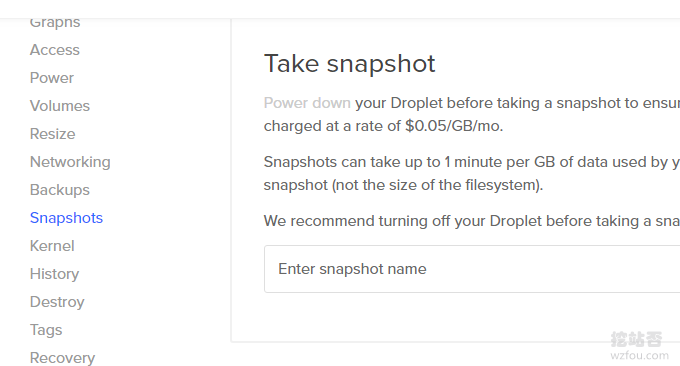Go to the Destroy section
This screenshot has width=680, height=366.
click(57, 302)
